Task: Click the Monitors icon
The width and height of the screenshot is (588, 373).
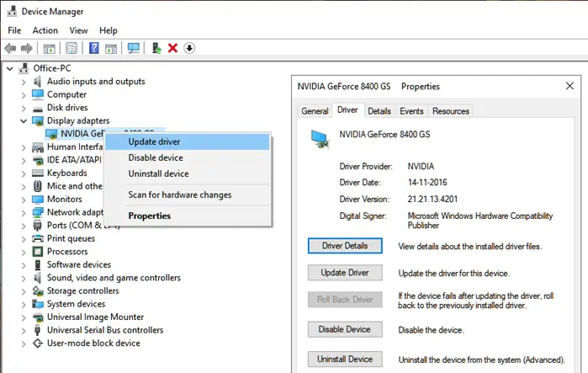Action: click(38, 200)
